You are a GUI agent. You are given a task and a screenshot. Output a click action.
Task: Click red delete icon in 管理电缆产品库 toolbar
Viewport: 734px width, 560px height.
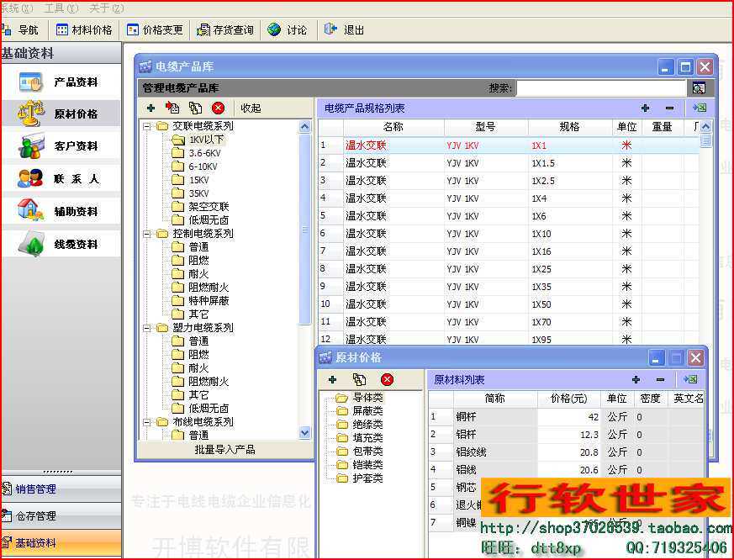coord(218,108)
